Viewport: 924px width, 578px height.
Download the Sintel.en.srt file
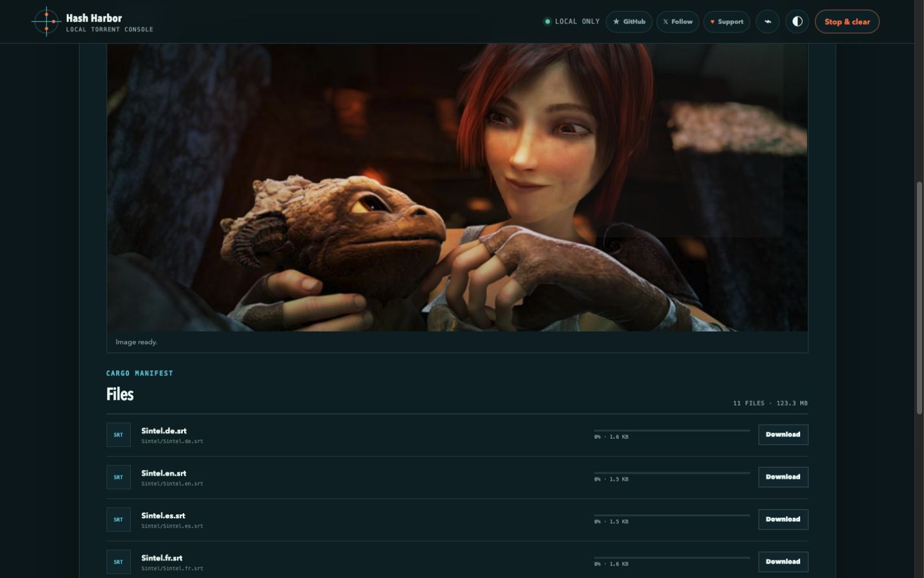pyautogui.click(x=783, y=477)
